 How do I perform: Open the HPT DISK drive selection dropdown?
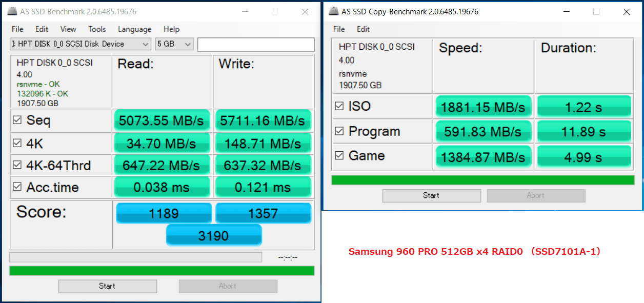pyautogui.click(x=80, y=44)
